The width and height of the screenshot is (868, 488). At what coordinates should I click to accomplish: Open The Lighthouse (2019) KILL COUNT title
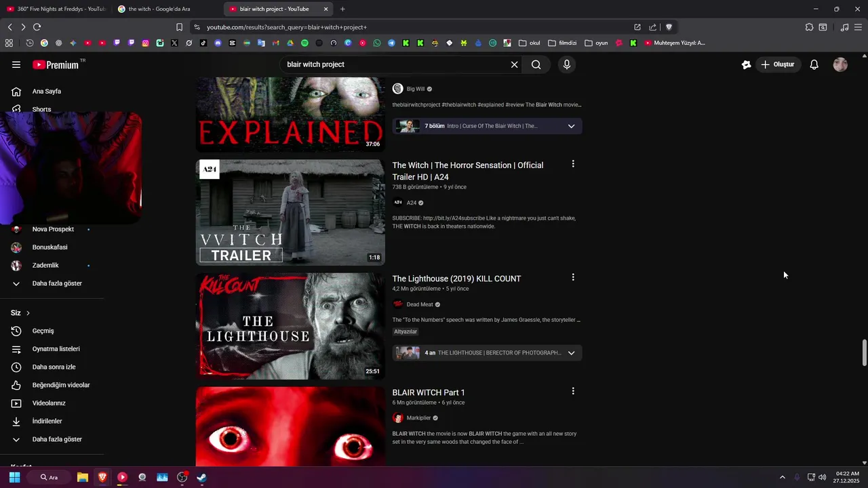click(456, 279)
